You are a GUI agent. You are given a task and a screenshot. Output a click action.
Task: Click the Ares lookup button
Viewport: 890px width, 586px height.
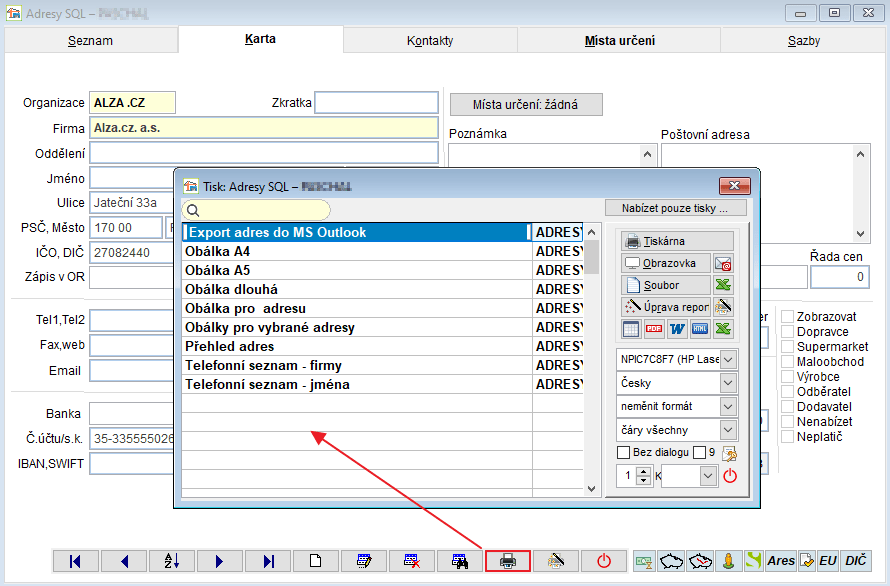pos(781,561)
